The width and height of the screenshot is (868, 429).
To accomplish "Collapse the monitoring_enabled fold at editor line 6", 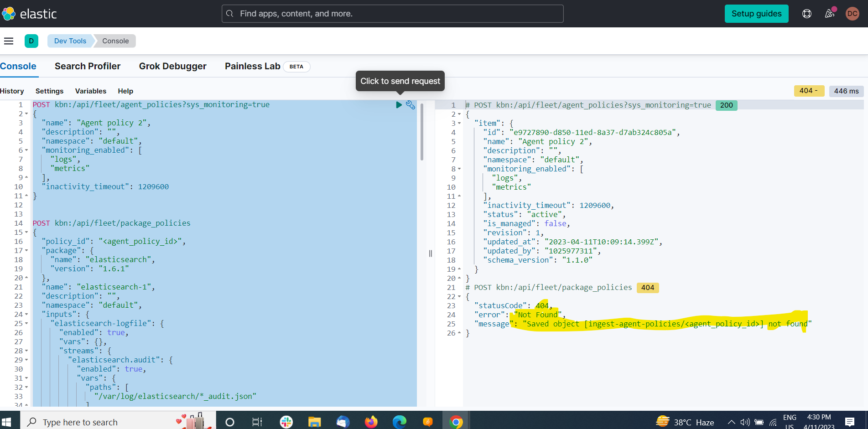I will coord(26,150).
